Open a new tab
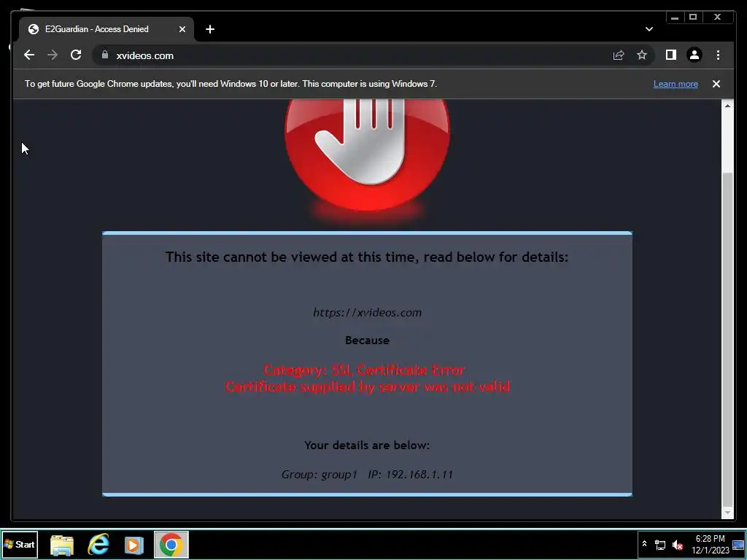This screenshot has width=747, height=560. 209,29
